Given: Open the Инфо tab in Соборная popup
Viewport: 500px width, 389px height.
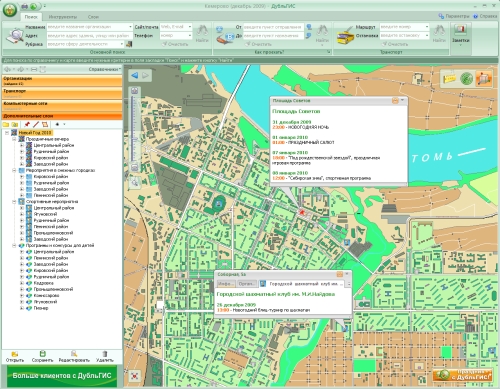Looking at the screenshot, I should click(226, 284).
